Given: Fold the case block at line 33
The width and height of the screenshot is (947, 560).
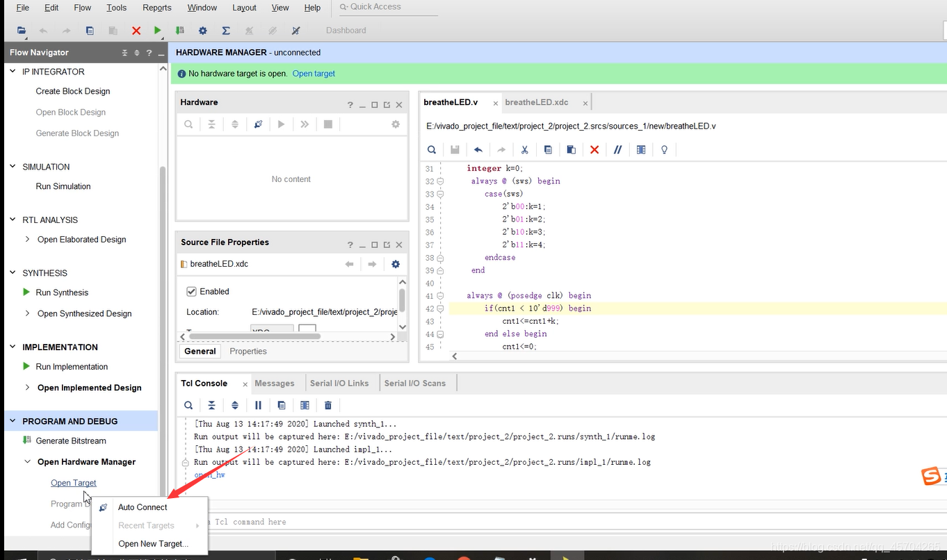Looking at the screenshot, I should [440, 194].
